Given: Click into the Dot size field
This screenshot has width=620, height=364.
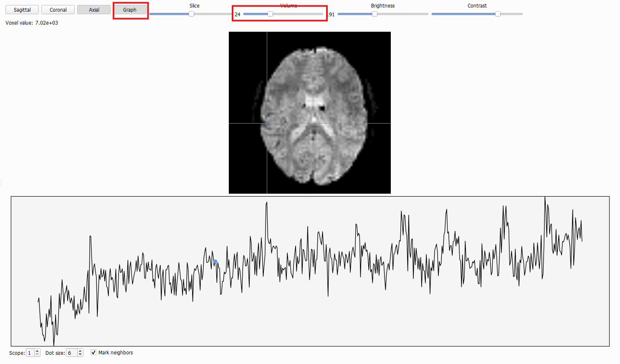Looking at the screenshot, I should click(72, 353).
